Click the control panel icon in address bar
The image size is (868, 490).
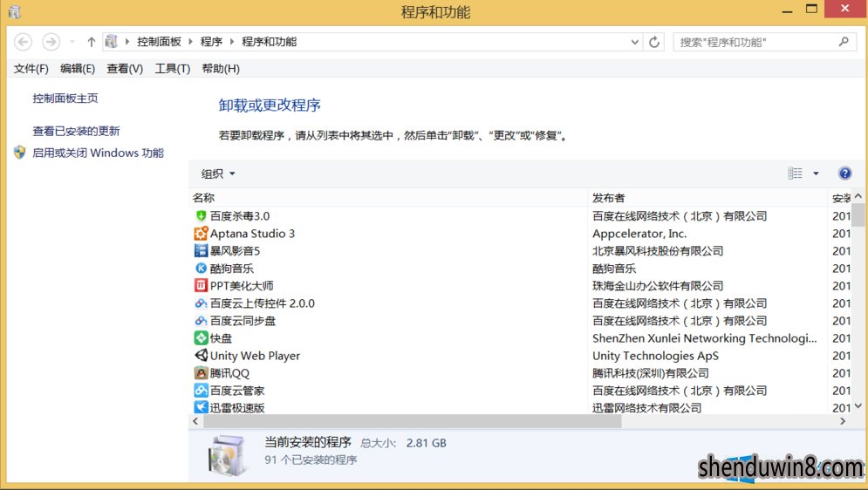click(112, 42)
